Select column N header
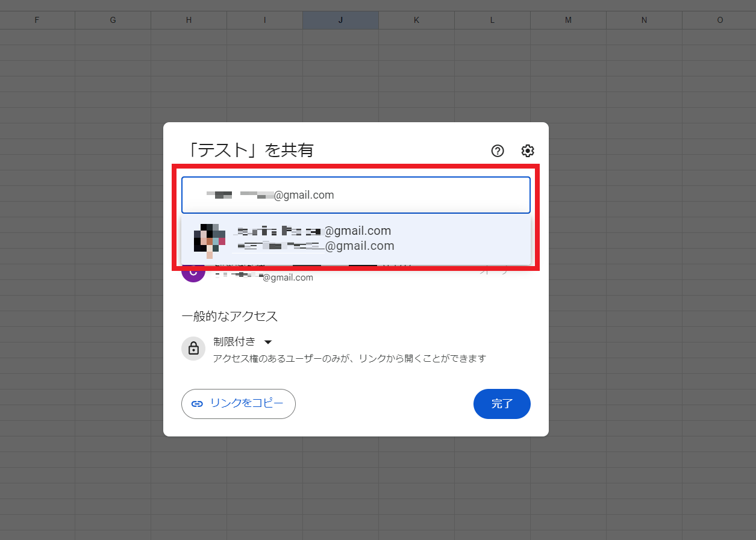 tap(645, 20)
